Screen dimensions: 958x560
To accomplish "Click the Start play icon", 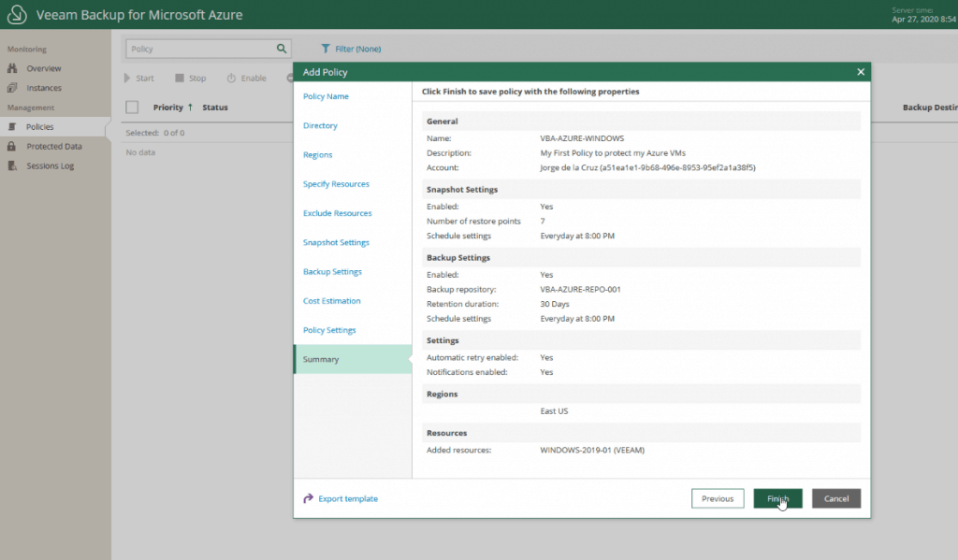I will pos(127,79).
